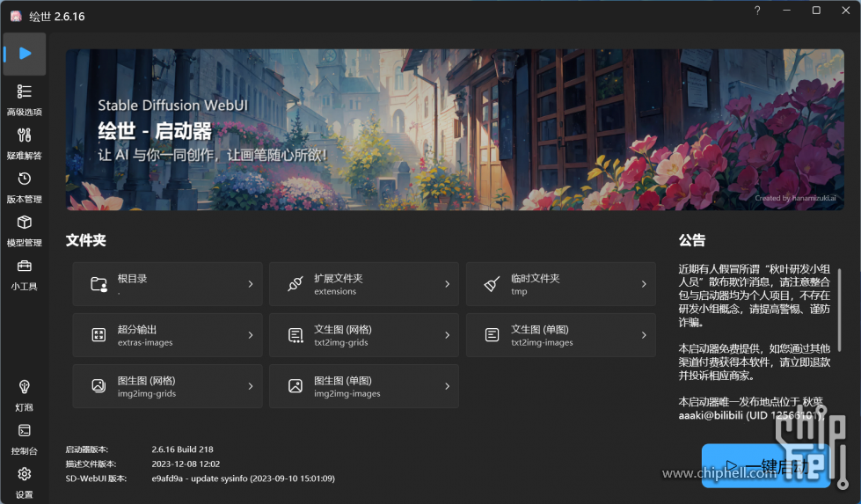The width and height of the screenshot is (861, 504).
Task: Click the img2img-images subtitle text
Action: pyautogui.click(x=347, y=394)
